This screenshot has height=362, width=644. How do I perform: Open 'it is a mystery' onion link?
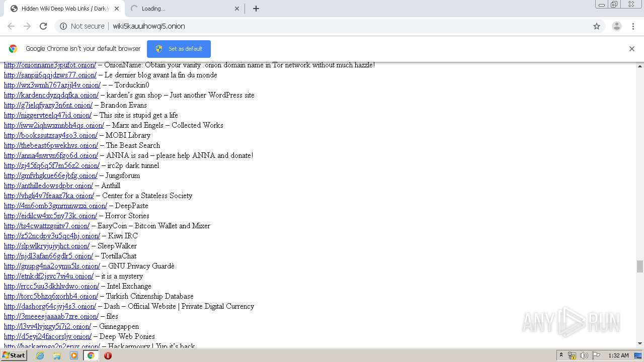[49, 276]
